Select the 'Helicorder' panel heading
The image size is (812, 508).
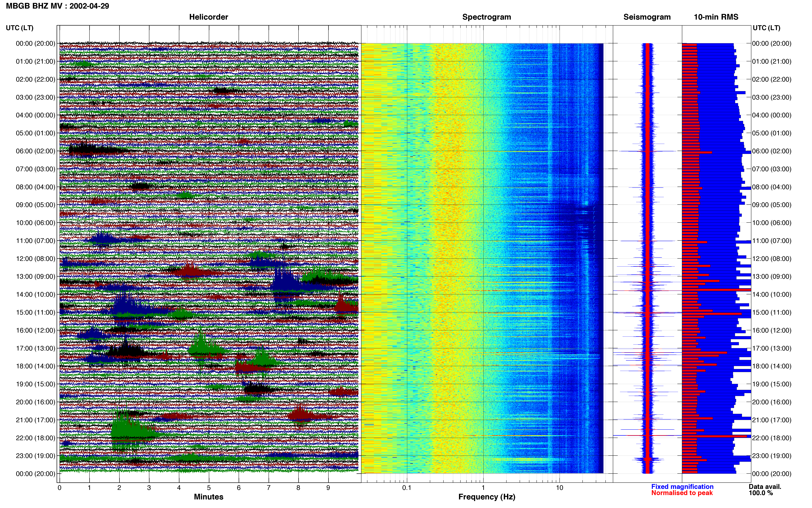[209, 17]
